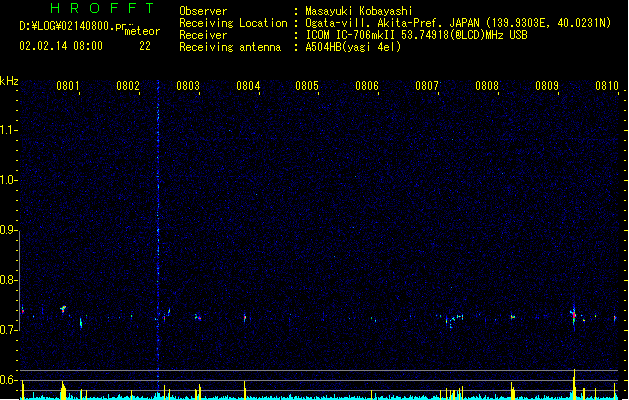
Task: Click the vertical interference line after 0802
Action: click(158, 237)
